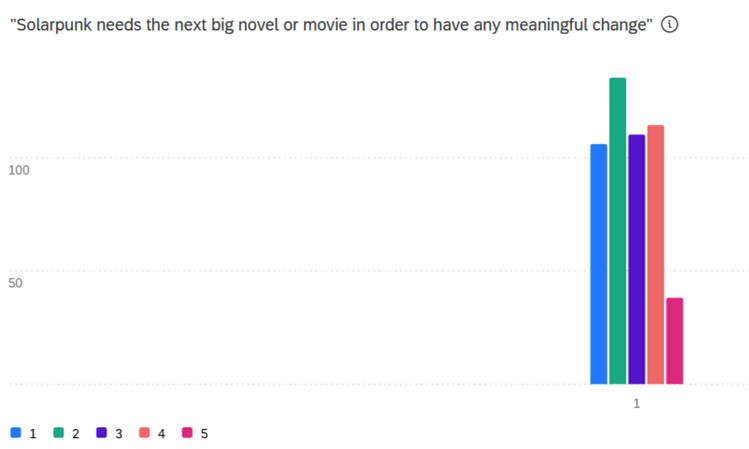Image resolution: width=749 pixels, height=449 pixels.
Task: Select the tallest green bar
Action: 617,230
